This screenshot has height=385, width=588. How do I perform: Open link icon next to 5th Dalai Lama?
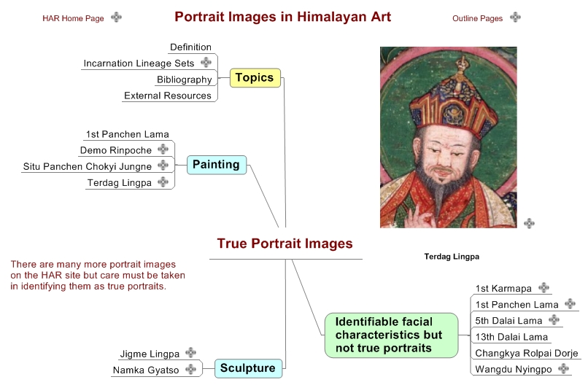[x=554, y=320]
